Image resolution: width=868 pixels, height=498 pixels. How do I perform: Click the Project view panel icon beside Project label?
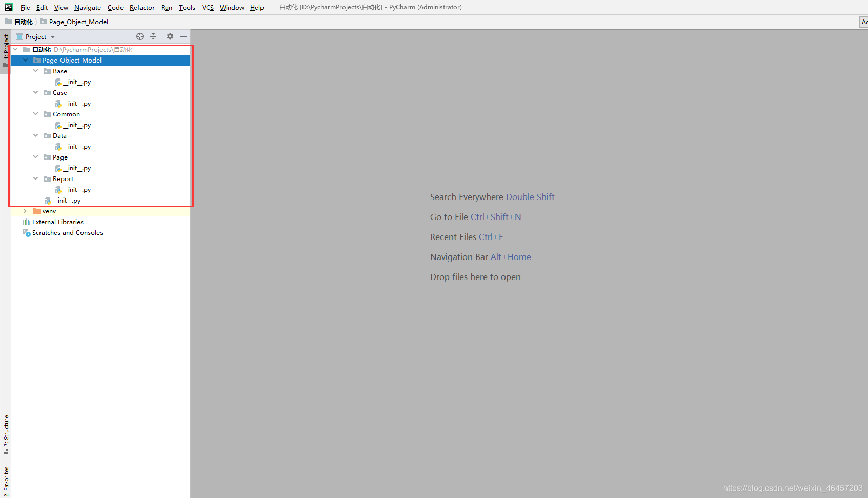(x=19, y=37)
